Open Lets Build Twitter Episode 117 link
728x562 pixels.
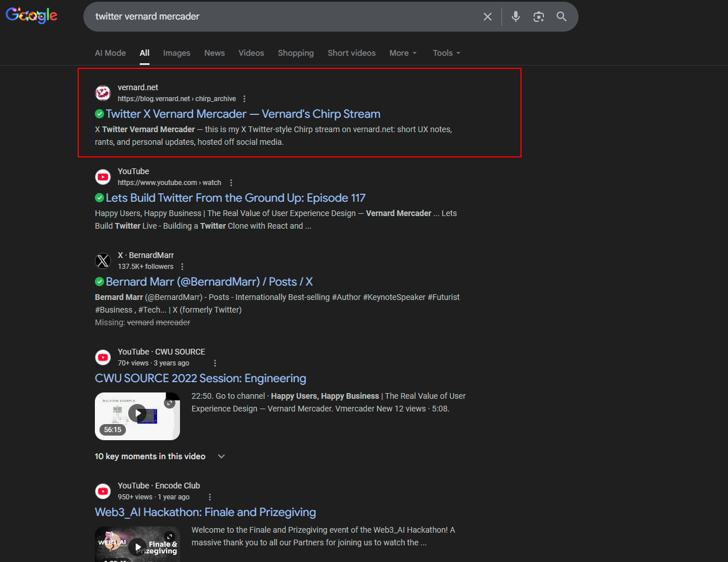(x=235, y=198)
